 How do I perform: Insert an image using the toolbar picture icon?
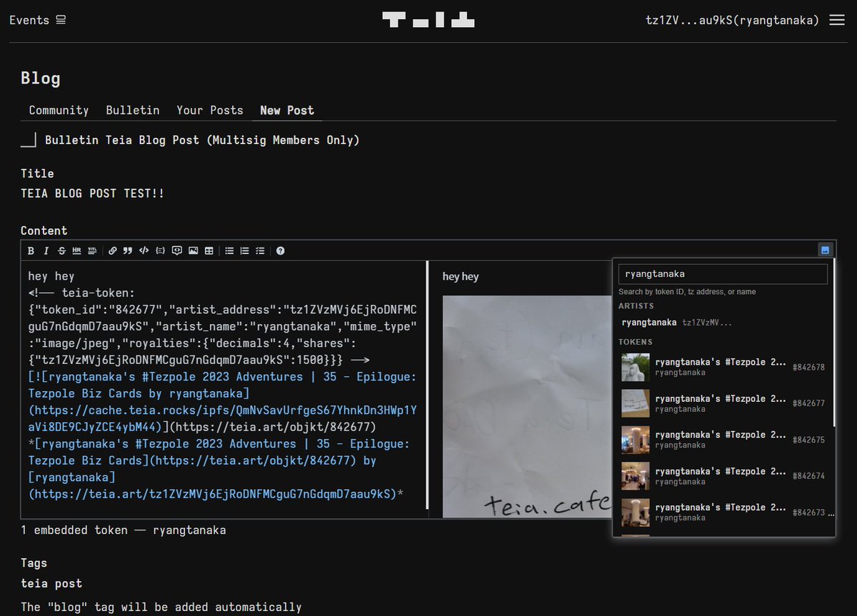(x=193, y=251)
